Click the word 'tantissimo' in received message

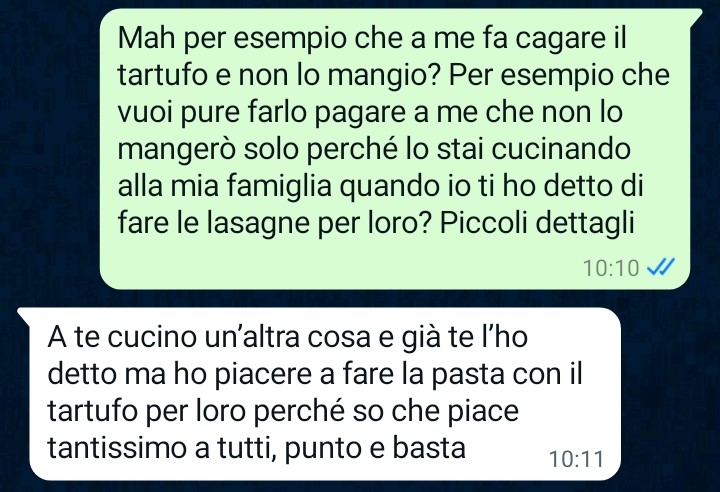[x=118, y=447]
